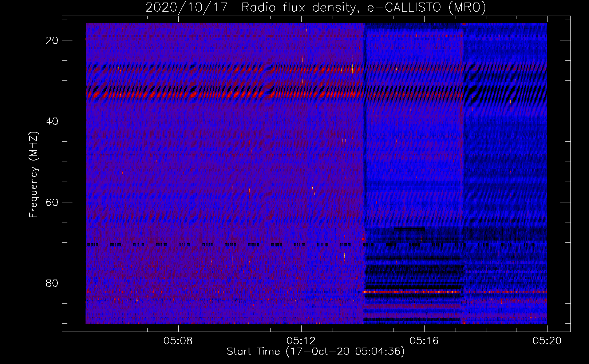Click the time tick label '05:12'

click(x=301, y=341)
